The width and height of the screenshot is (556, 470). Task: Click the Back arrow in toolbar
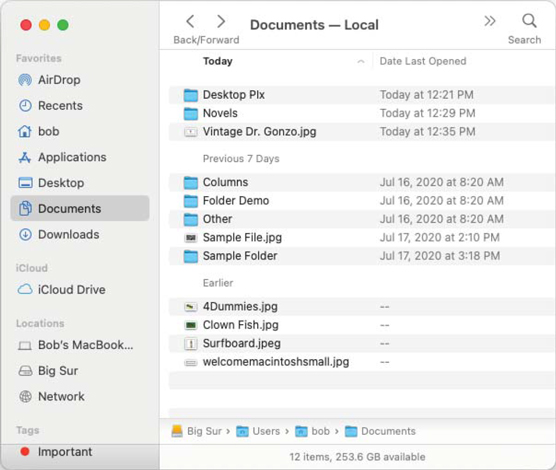(x=190, y=22)
